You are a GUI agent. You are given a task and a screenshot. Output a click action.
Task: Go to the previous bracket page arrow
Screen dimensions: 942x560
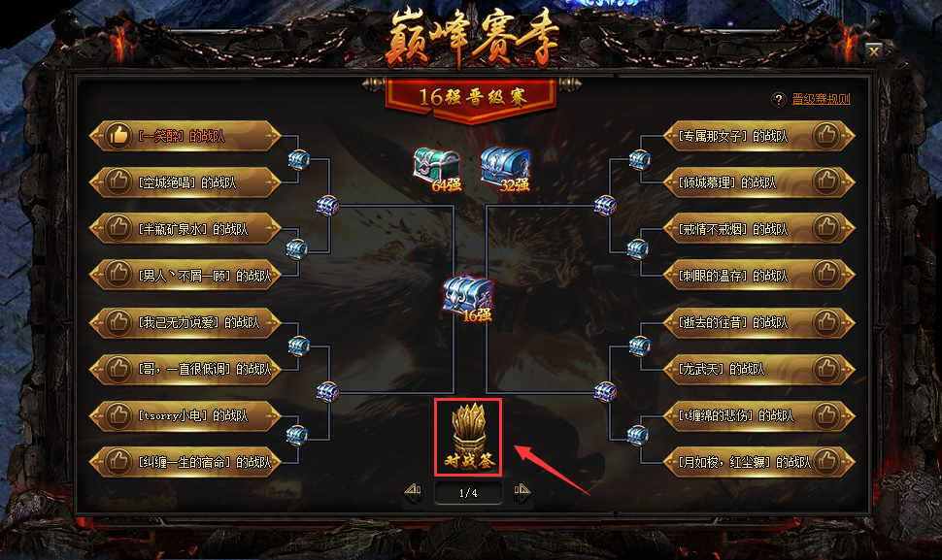click(413, 493)
